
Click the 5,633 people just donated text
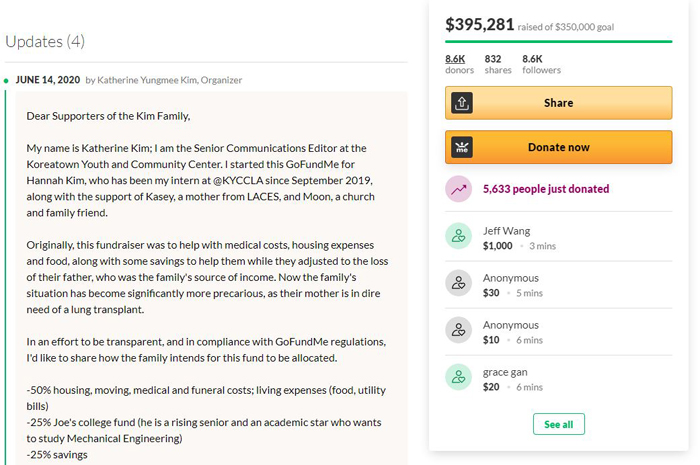(x=546, y=189)
